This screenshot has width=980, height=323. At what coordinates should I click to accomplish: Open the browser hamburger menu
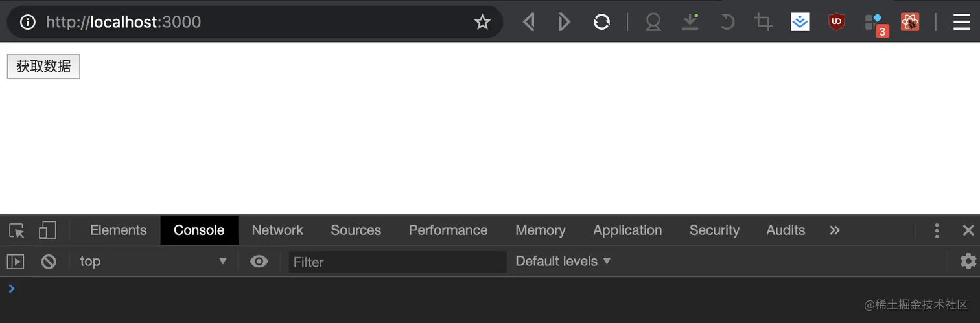961,22
